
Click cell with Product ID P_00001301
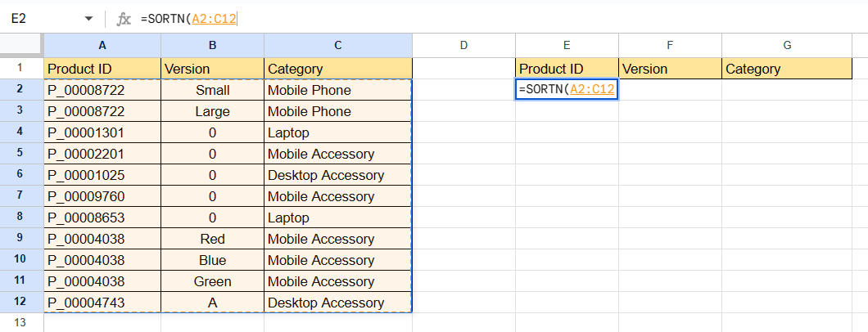pyautogui.click(x=102, y=132)
